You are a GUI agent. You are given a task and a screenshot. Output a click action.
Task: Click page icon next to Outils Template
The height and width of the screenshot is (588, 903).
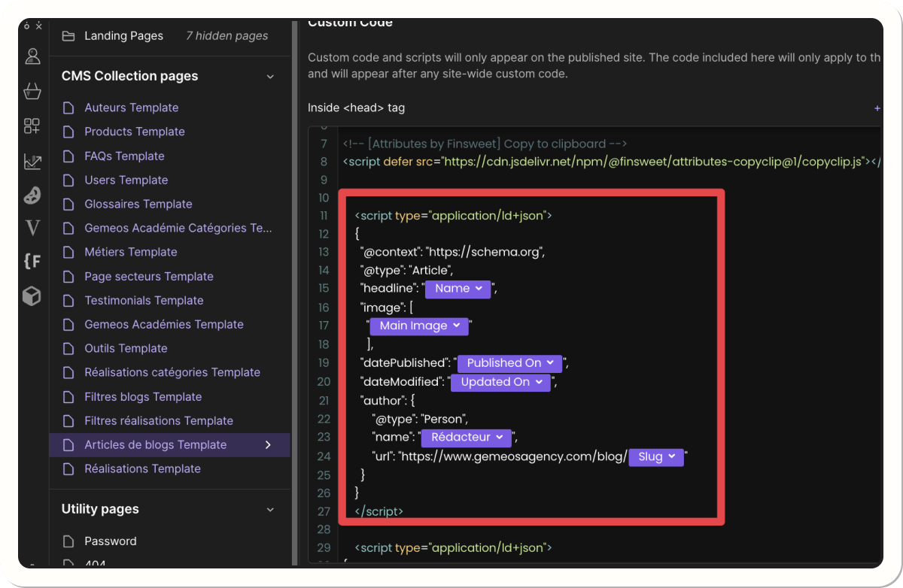[68, 348]
